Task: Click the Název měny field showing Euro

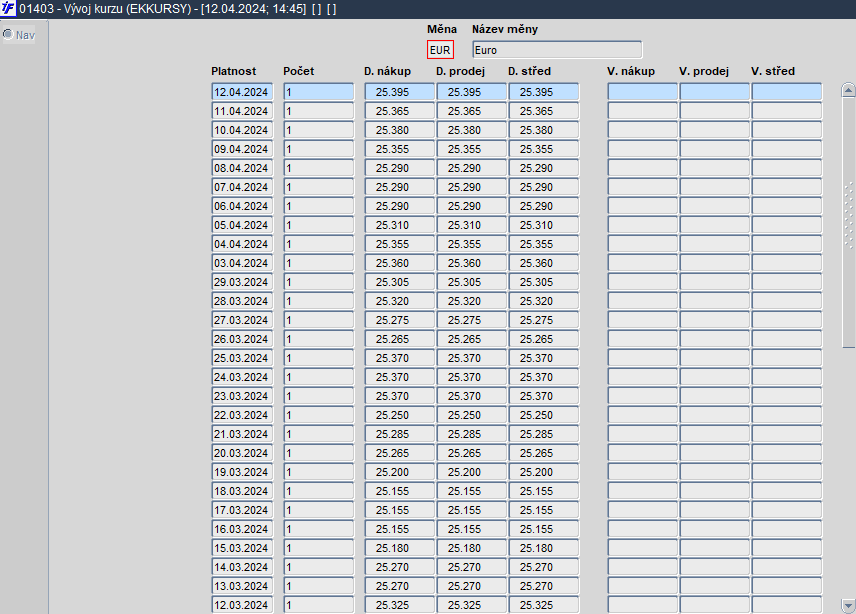Action: [x=557, y=50]
